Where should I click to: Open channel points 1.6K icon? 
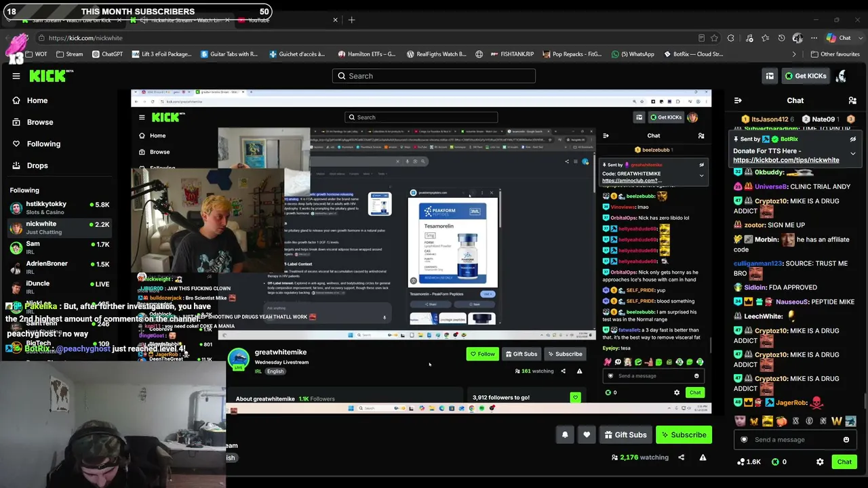749,462
